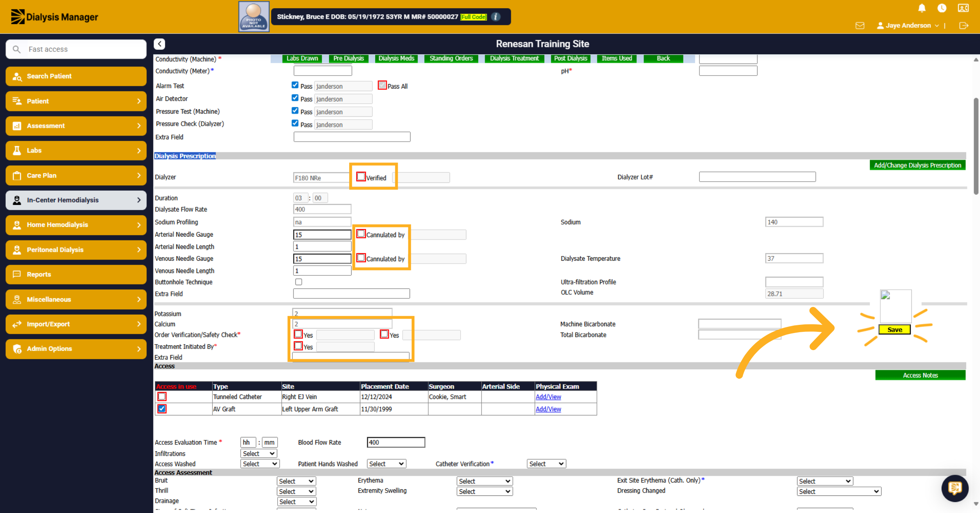Select Tunneled Catheter access checkbox

pos(162,396)
